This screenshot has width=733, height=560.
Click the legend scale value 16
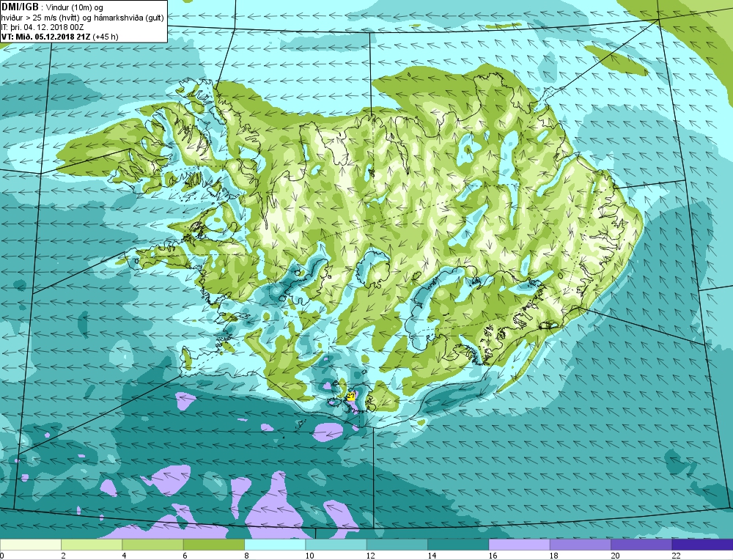pyautogui.click(x=493, y=556)
